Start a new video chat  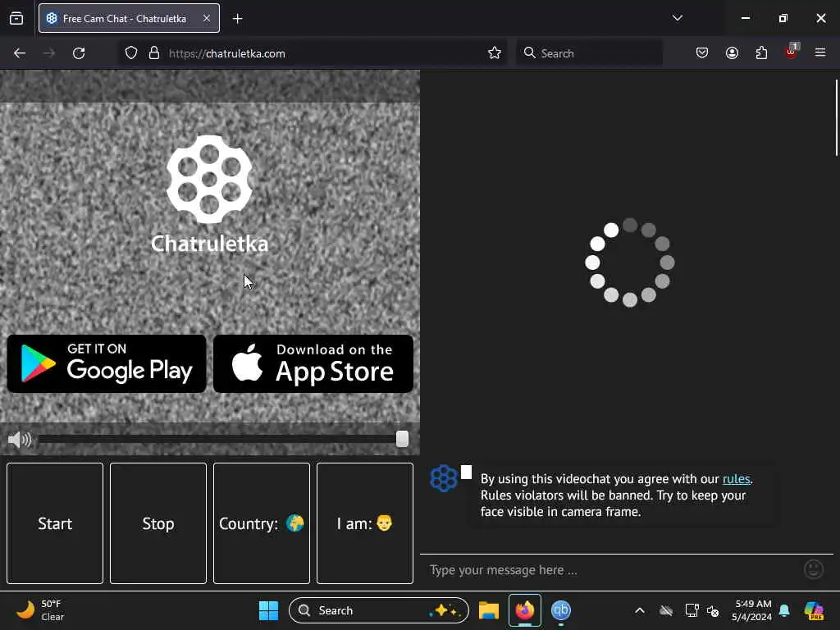tap(55, 523)
